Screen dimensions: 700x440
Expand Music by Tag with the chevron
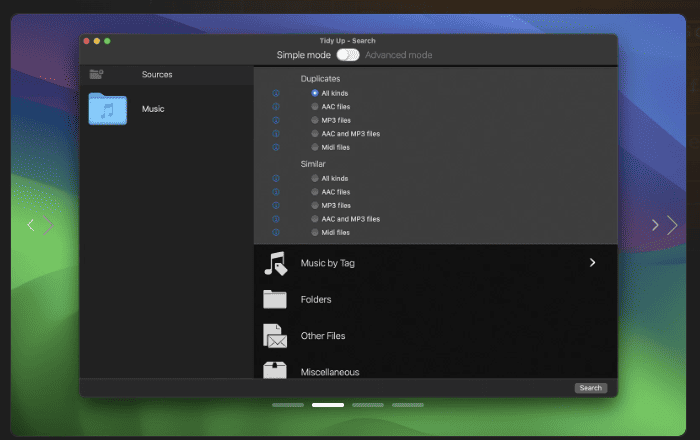(x=592, y=262)
